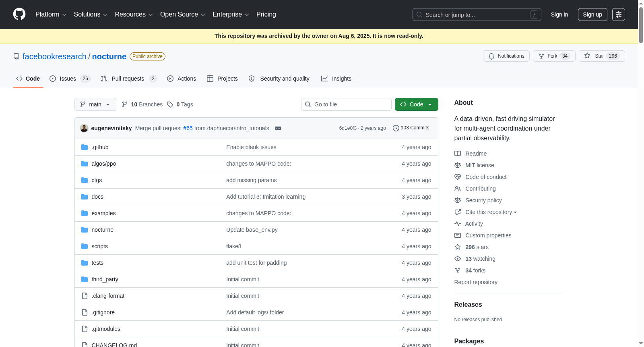The image size is (644, 347).
Task: Click the star icon button
Action: [x=587, y=56]
